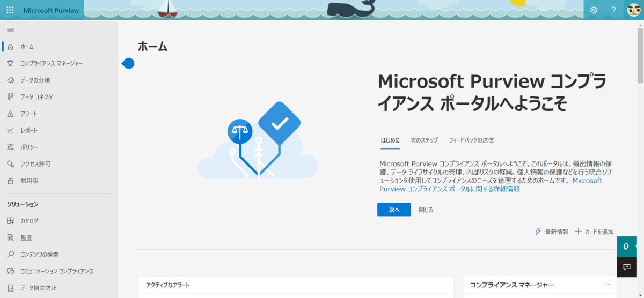Click the データの分類 tag icon
The width and height of the screenshot is (644, 298).
point(10,80)
